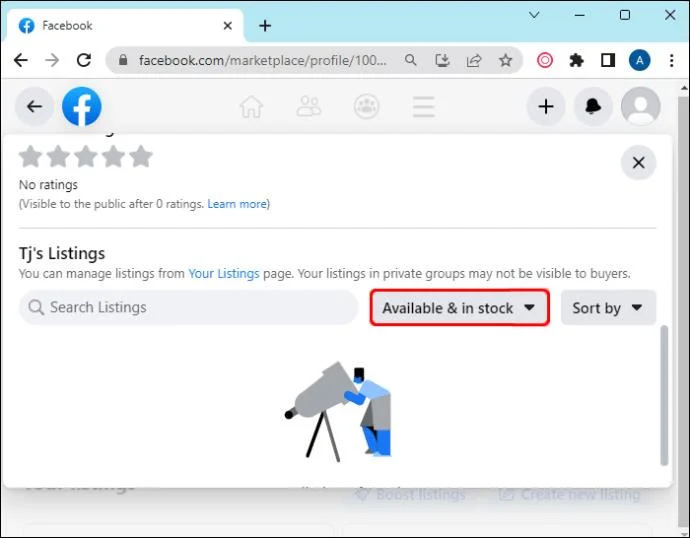Open the Facebook Home icon
690x538 pixels.
point(251,106)
